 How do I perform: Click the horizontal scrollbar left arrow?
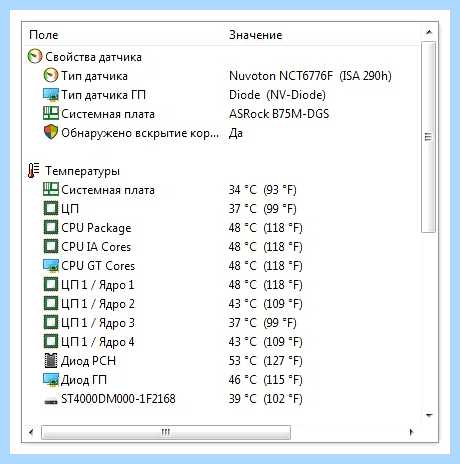point(31,432)
